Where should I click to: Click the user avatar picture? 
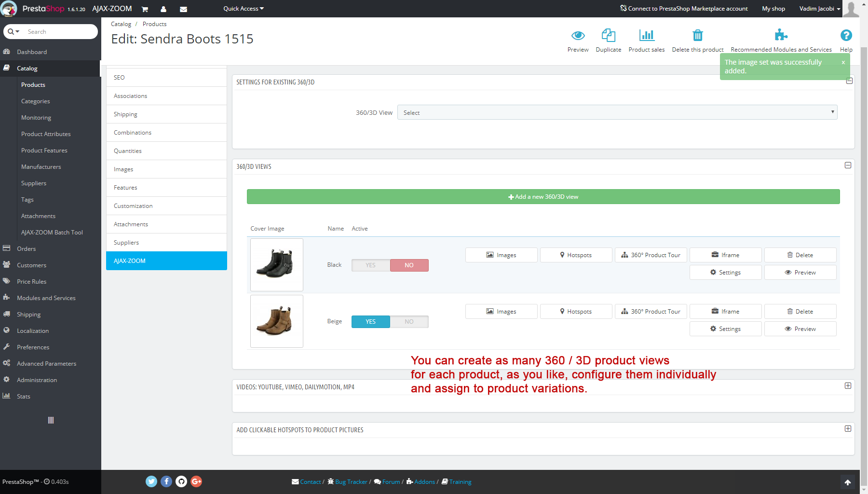(x=851, y=9)
